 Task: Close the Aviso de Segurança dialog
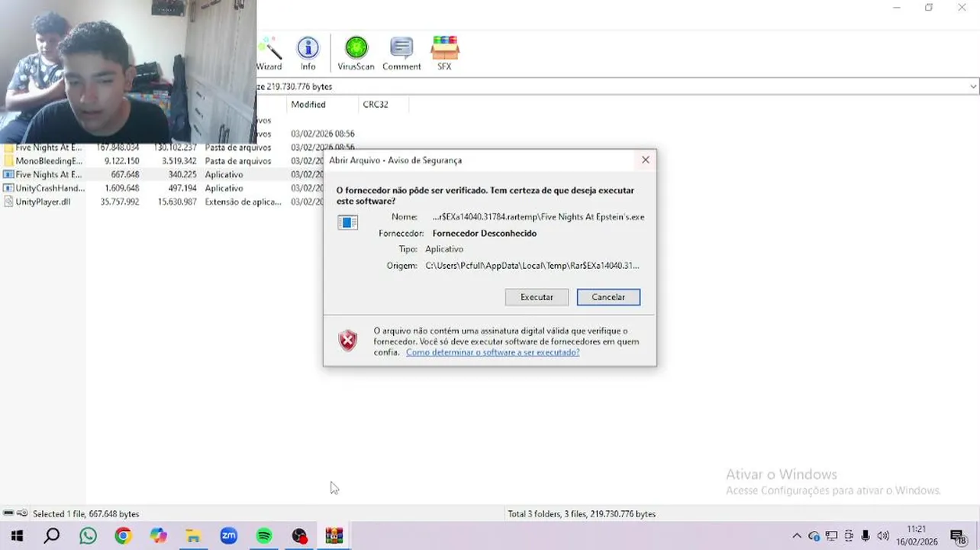646,160
